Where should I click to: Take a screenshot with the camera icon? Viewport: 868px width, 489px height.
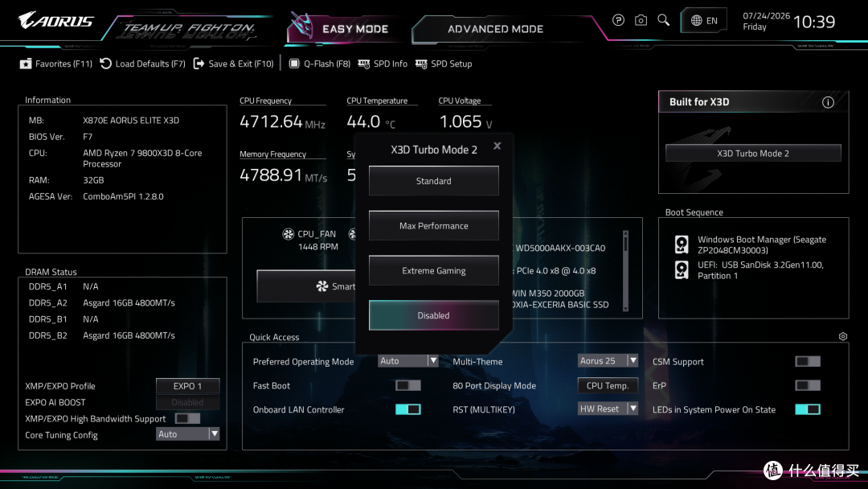(641, 20)
